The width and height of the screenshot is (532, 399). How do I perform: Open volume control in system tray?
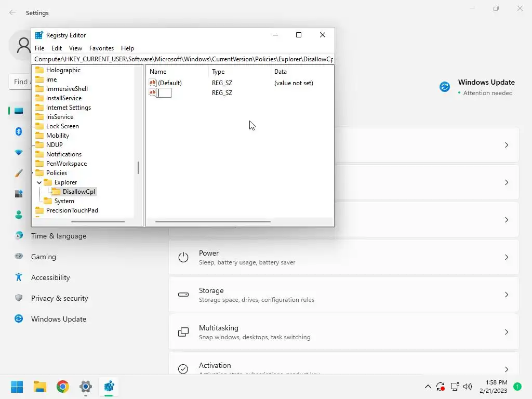(468, 387)
